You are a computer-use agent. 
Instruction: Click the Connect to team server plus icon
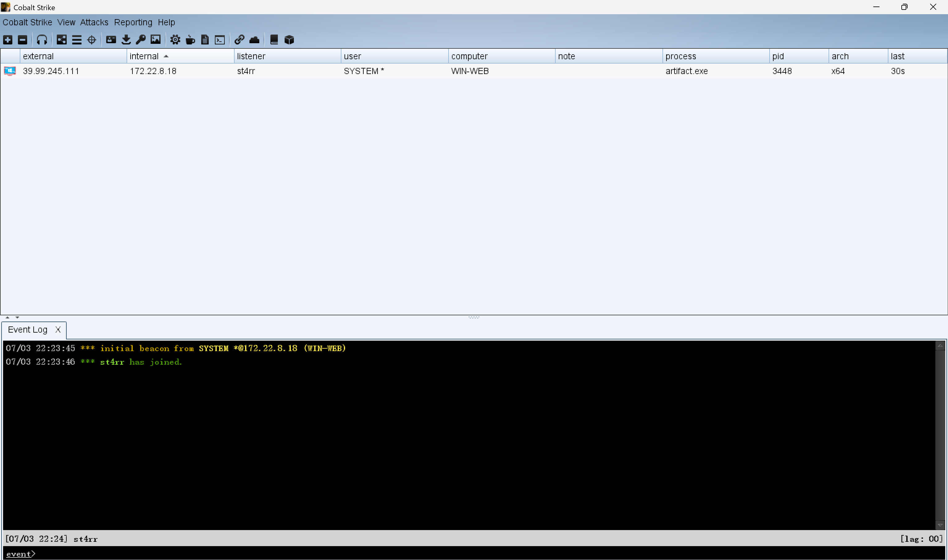7,39
